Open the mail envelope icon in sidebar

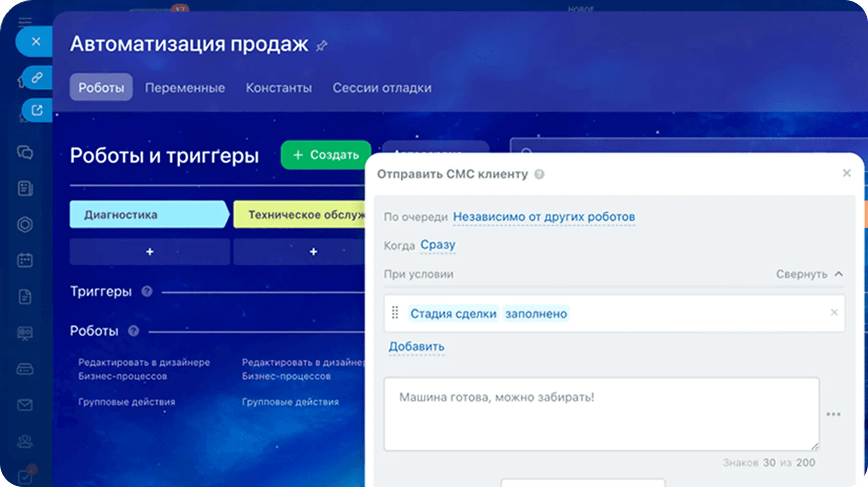(x=25, y=405)
